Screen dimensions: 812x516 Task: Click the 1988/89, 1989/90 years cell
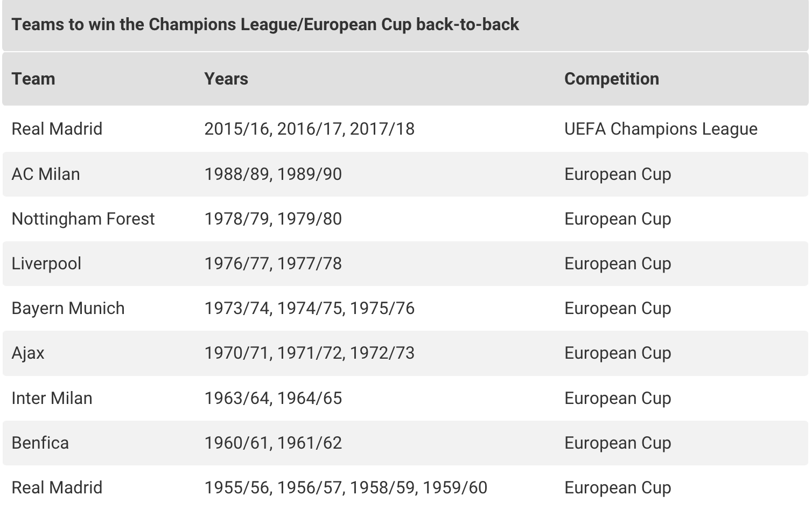[x=273, y=174]
